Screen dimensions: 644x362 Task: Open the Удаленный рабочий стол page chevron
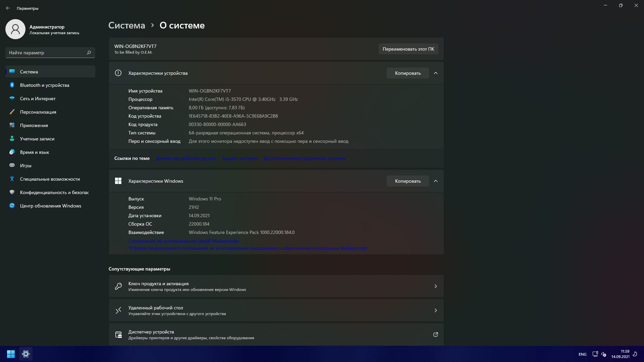pyautogui.click(x=436, y=310)
